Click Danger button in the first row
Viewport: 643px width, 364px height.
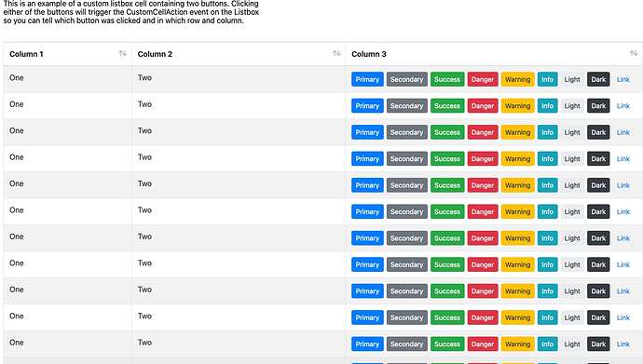pyautogui.click(x=483, y=79)
